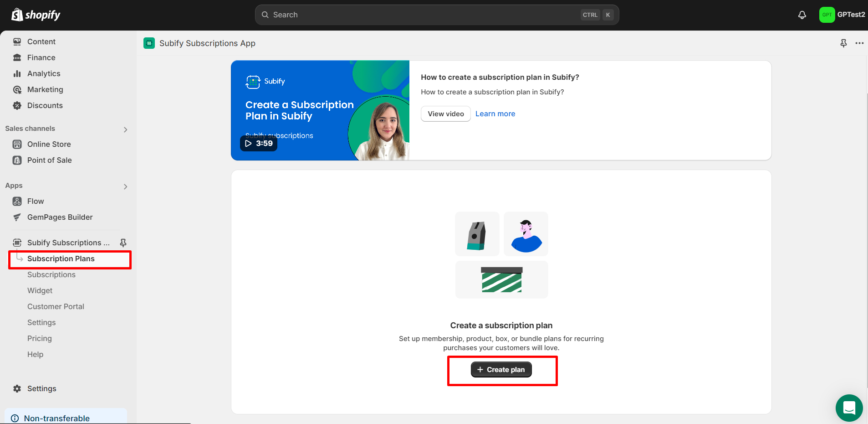
Task: Open the Customer Portal menu item
Action: click(x=56, y=306)
